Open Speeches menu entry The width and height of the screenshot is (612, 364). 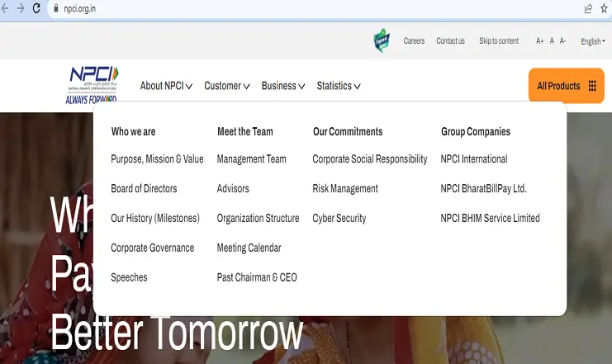(x=129, y=277)
